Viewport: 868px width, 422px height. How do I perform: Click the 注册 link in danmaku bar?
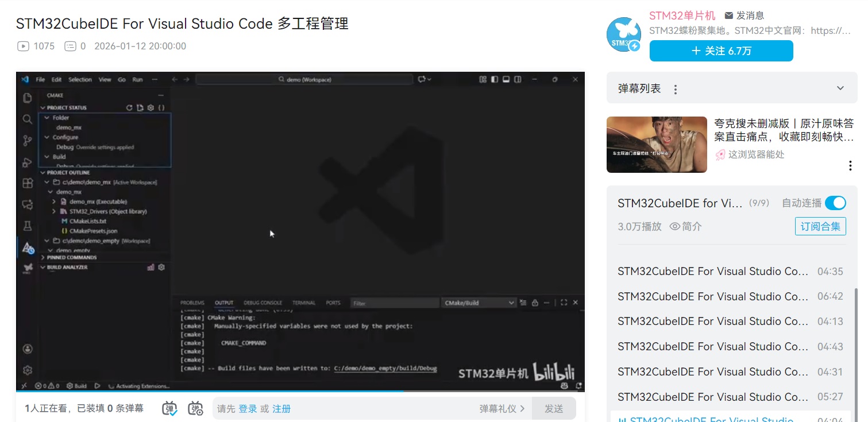coord(281,409)
